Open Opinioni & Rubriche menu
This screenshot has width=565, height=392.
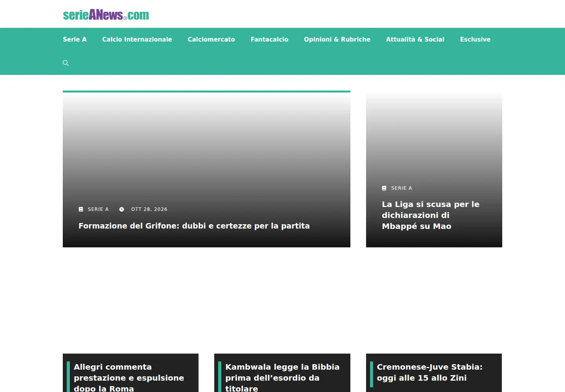coord(337,39)
